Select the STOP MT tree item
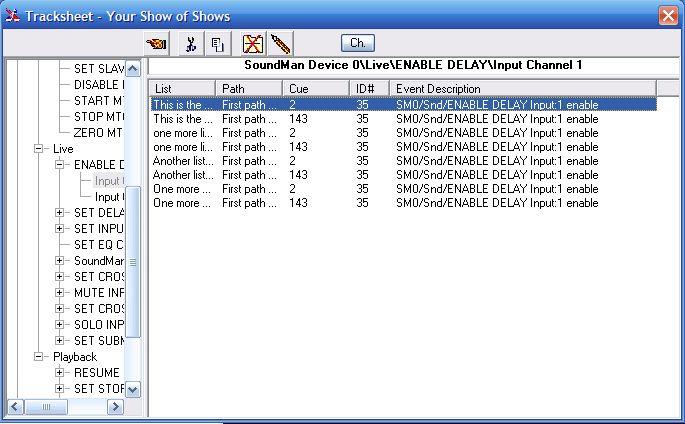The width and height of the screenshot is (685, 424). click(99, 117)
